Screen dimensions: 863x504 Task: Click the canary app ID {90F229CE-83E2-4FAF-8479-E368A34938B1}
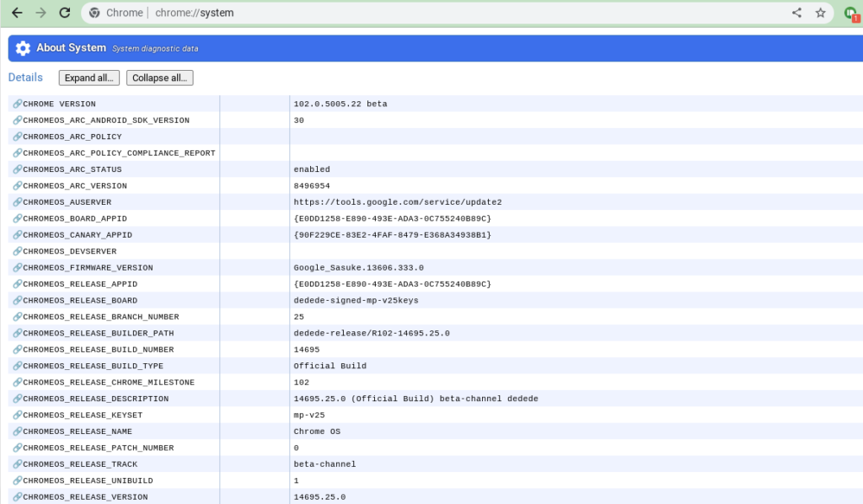click(x=392, y=235)
